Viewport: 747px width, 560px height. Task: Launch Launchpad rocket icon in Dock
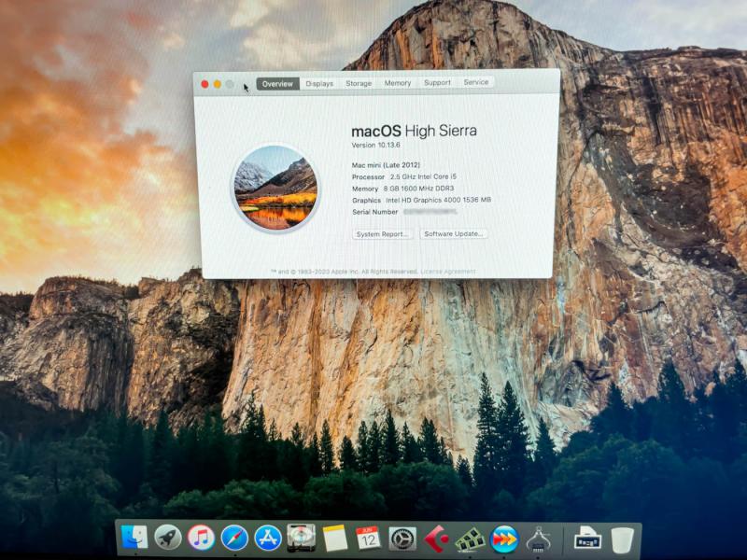(x=168, y=538)
